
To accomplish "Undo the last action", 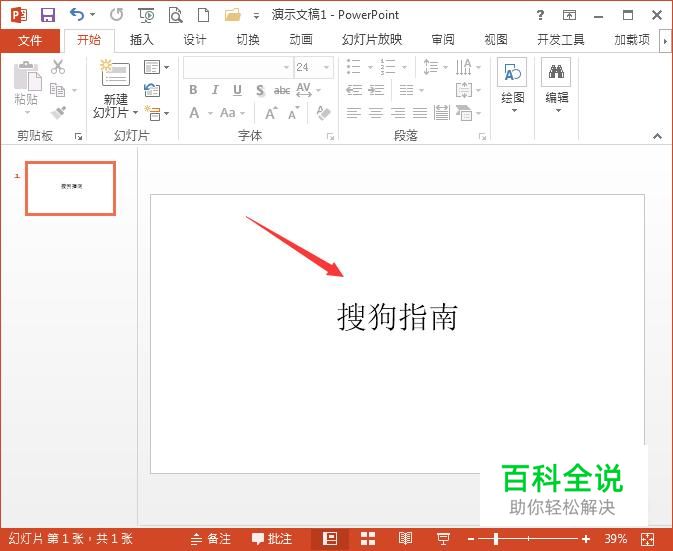I will coord(77,15).
